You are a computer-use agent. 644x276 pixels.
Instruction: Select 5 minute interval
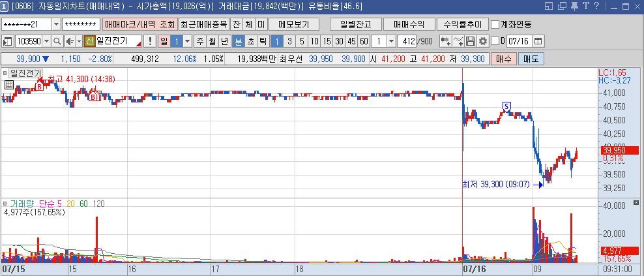tap(302, 41)
